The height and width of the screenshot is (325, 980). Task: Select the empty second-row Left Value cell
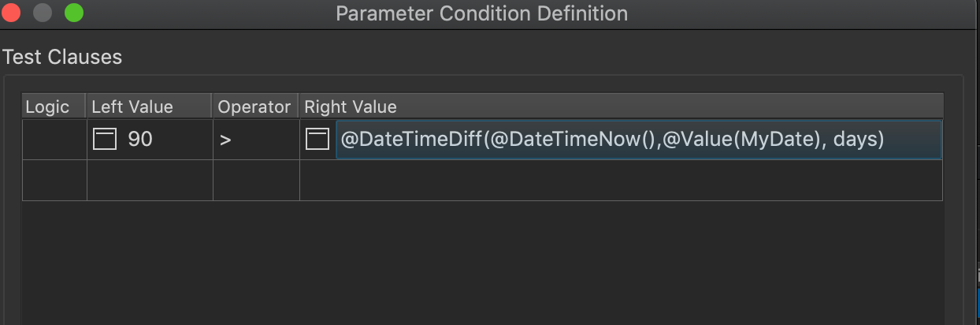click(150, 180)
